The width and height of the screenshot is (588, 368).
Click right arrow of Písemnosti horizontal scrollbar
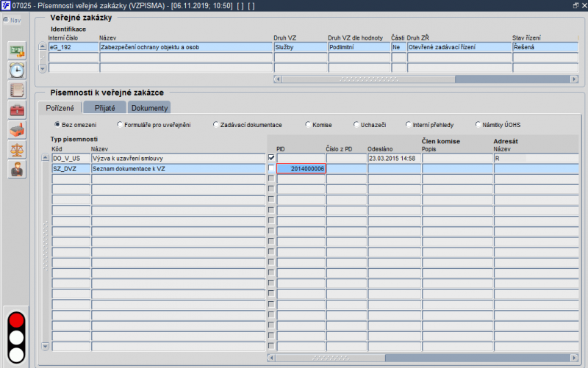click(x=574, y=358)
